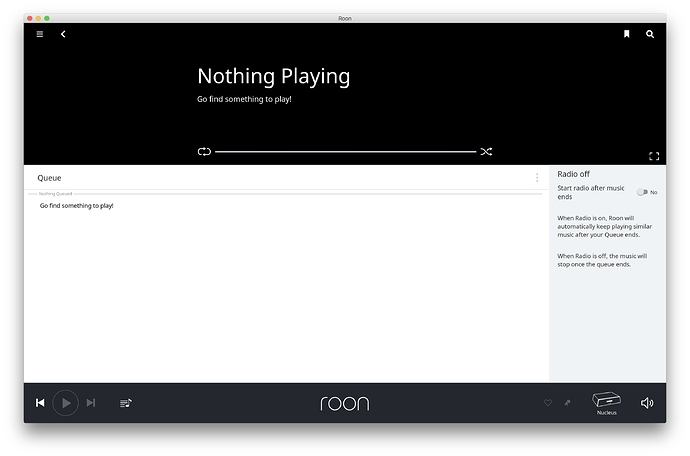Toggle shuffle mode icon

[486, 151]
